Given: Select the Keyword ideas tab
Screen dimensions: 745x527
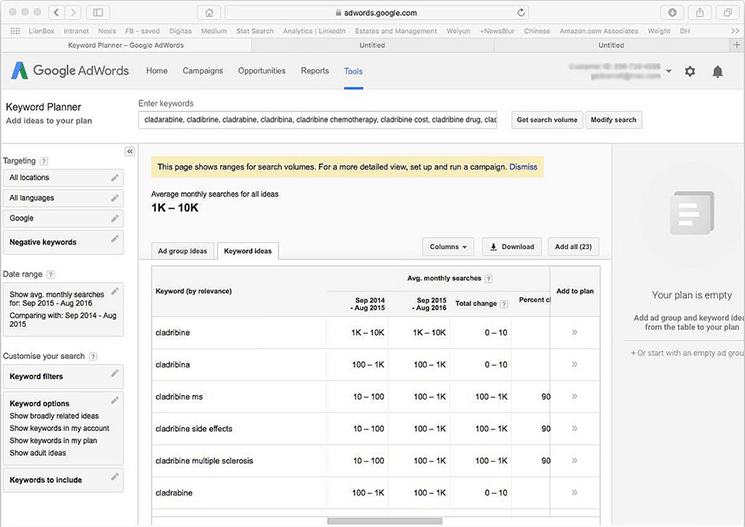Looking at the screenshot, I should click(x=248, y=251).
